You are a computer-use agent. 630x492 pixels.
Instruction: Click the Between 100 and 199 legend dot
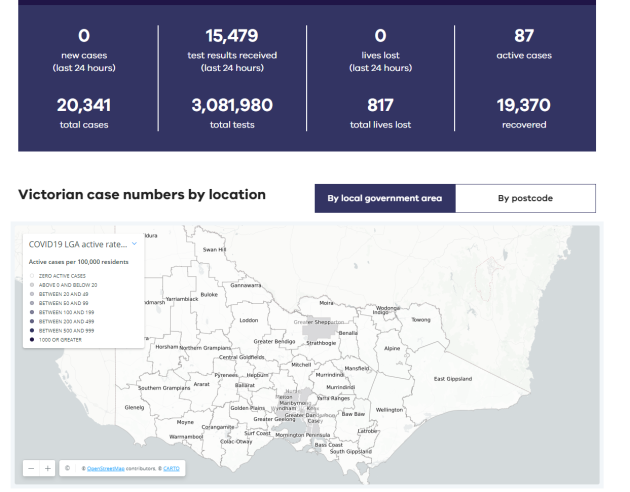click(x=32, y=311)
